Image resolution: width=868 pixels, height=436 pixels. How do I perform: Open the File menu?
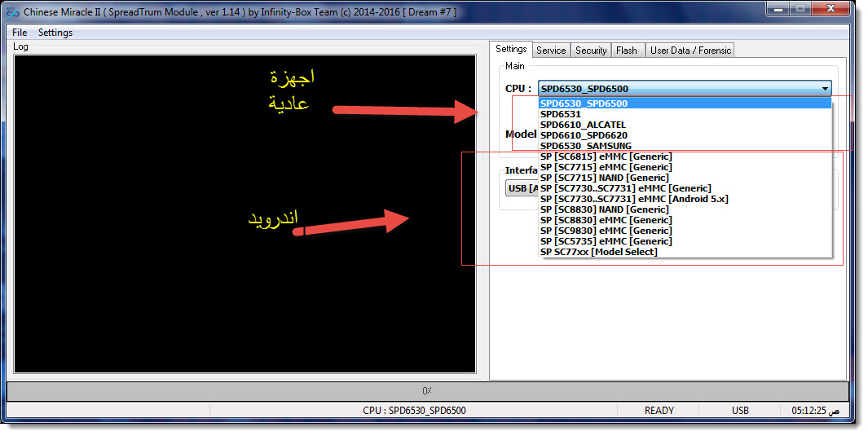click(x=20, y=33)
